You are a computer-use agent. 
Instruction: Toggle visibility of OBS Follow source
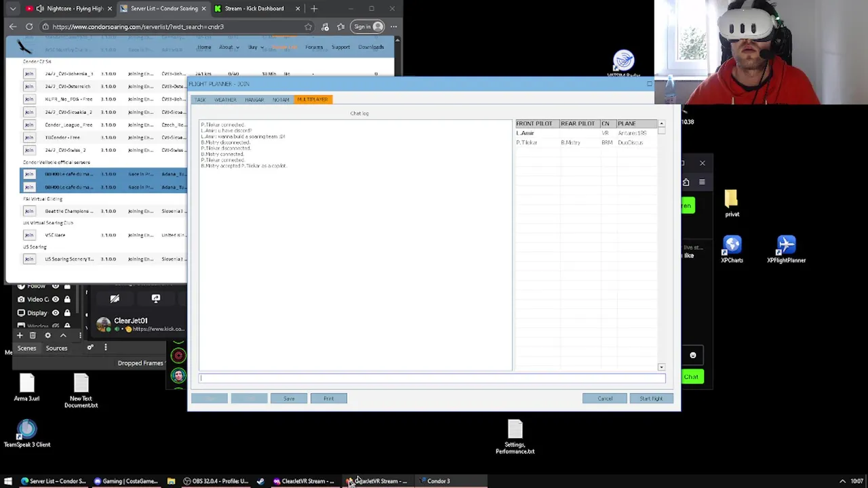(x=56, y=286)
